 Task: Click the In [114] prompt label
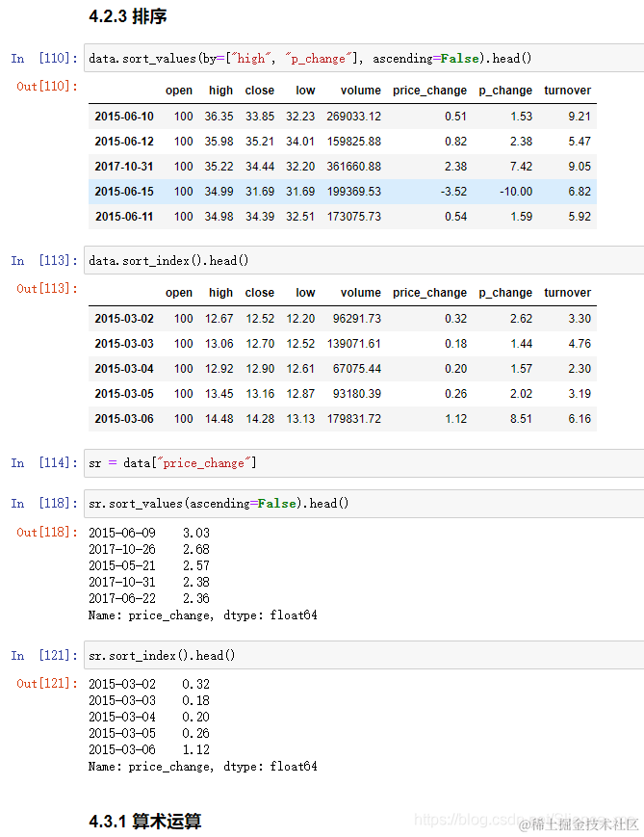[x=44, y=462]
